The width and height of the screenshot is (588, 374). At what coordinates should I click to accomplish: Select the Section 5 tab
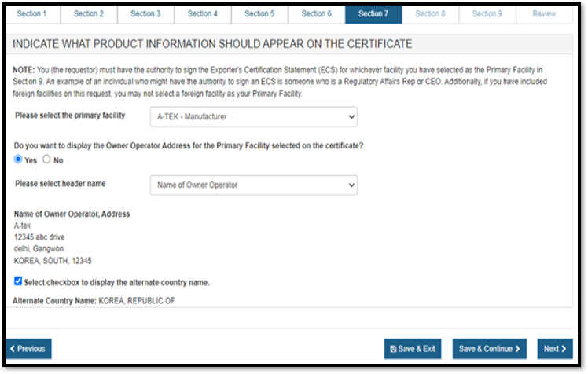259,13
